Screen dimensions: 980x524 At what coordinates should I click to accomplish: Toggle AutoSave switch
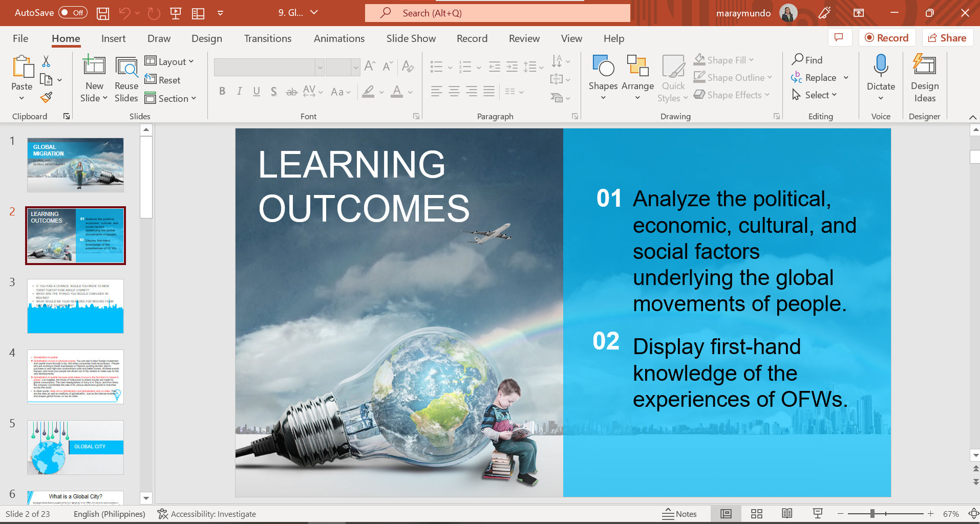pyautogui.click(x=73, y=13)
